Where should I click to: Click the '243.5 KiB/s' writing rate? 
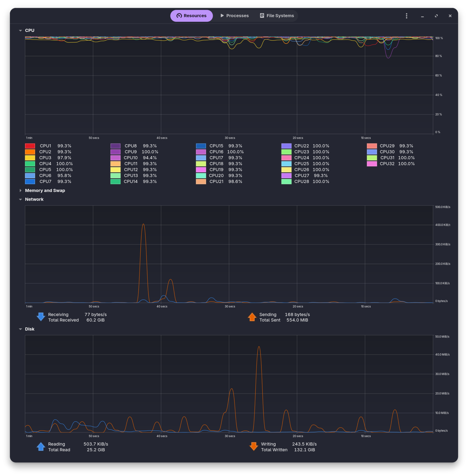coord(304,444)
